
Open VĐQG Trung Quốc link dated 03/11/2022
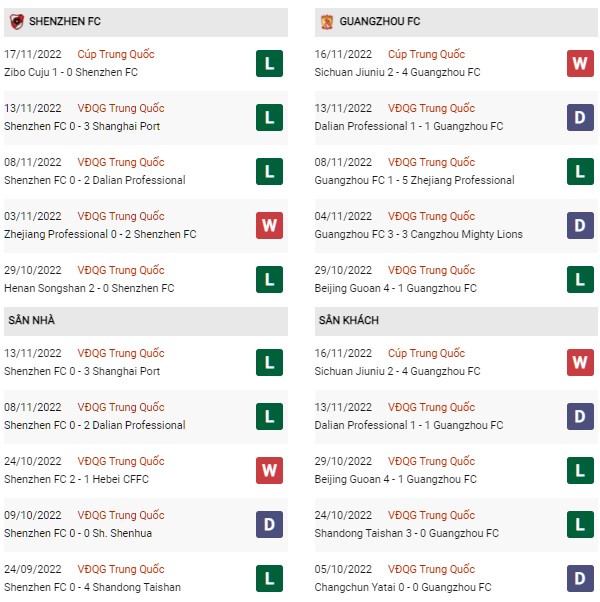click(121, 216)
